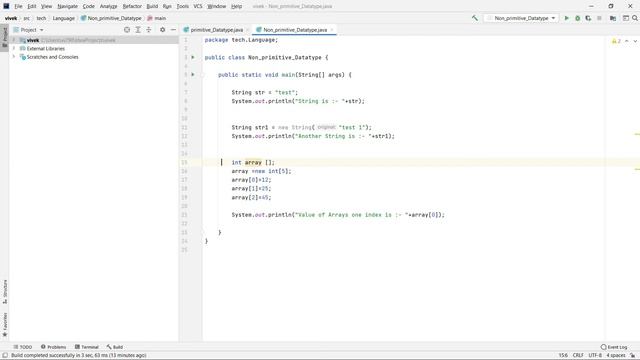Click the cursor position 15:6 in status bar
This screenshot has height=360, width=640.
tap(563, 356)
